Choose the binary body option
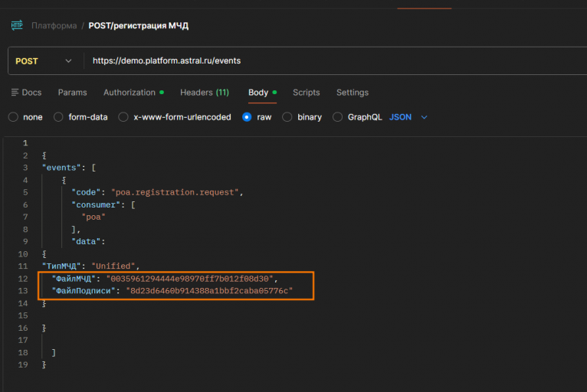Screen dimensions: 587x392 pyautogui.click(x=287, y=117)
